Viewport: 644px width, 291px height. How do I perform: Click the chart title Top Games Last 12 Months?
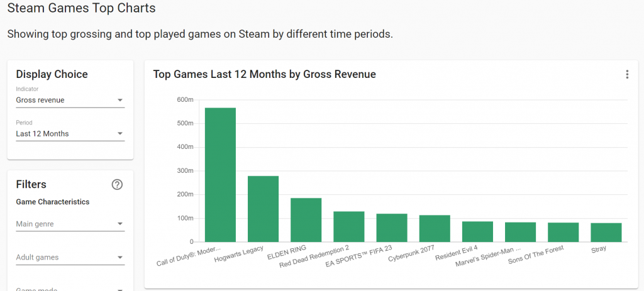[265, 74]
